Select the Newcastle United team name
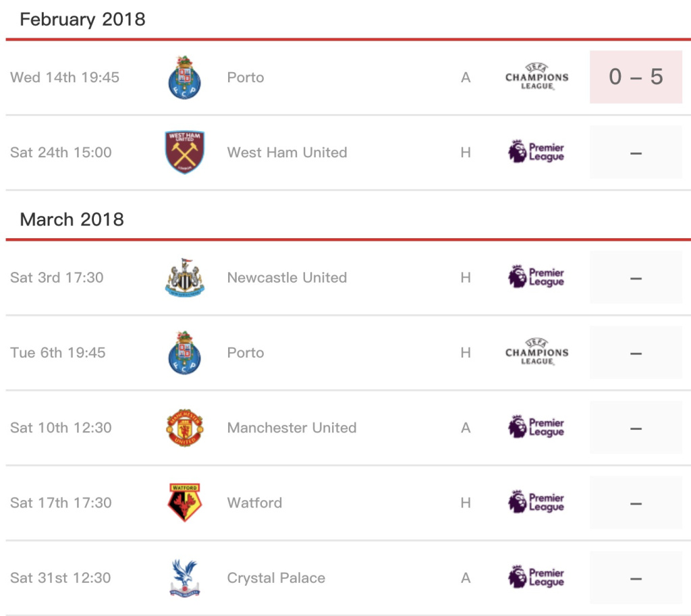 (x=287, y=278)
